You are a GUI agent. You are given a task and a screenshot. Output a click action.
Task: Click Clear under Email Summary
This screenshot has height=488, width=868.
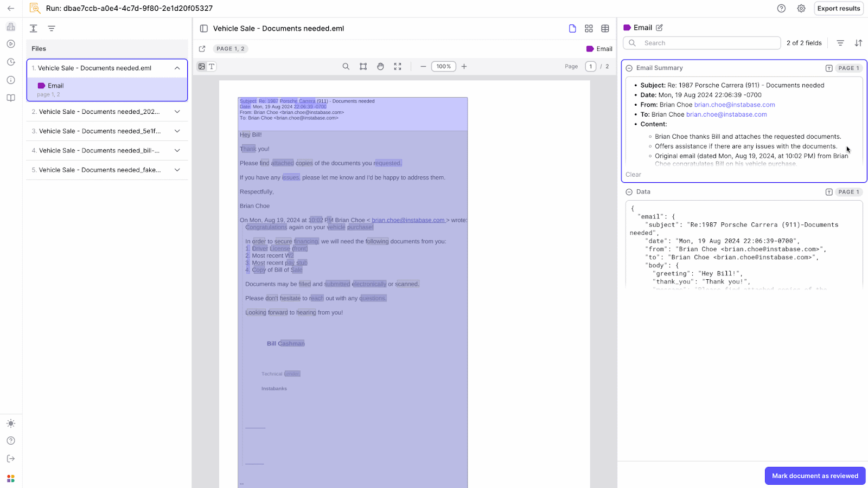(x=633, y=175)
